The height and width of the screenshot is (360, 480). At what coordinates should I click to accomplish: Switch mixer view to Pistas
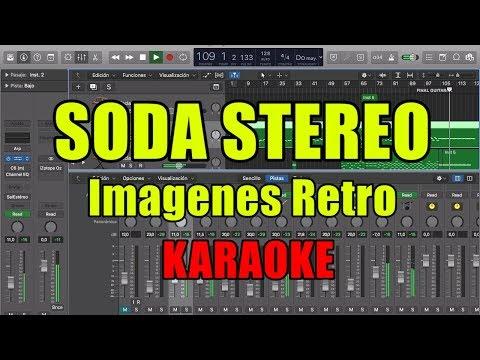click(276, 178)
